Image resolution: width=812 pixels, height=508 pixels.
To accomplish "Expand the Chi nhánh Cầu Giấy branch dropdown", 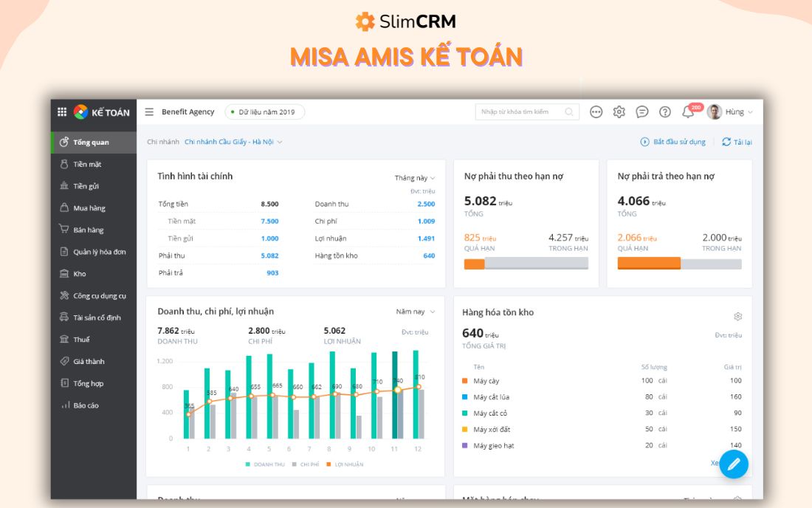I will click(x=233, y=142).
